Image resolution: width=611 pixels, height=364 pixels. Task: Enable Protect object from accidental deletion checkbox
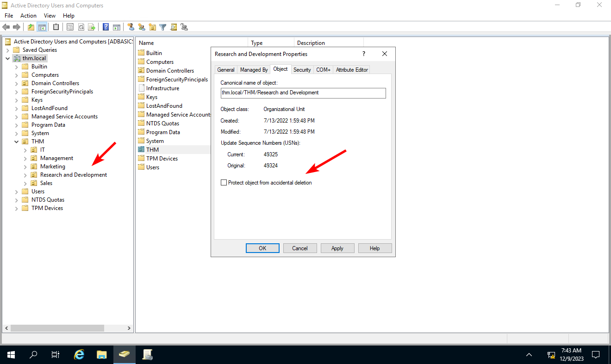(x=224, y=183)
